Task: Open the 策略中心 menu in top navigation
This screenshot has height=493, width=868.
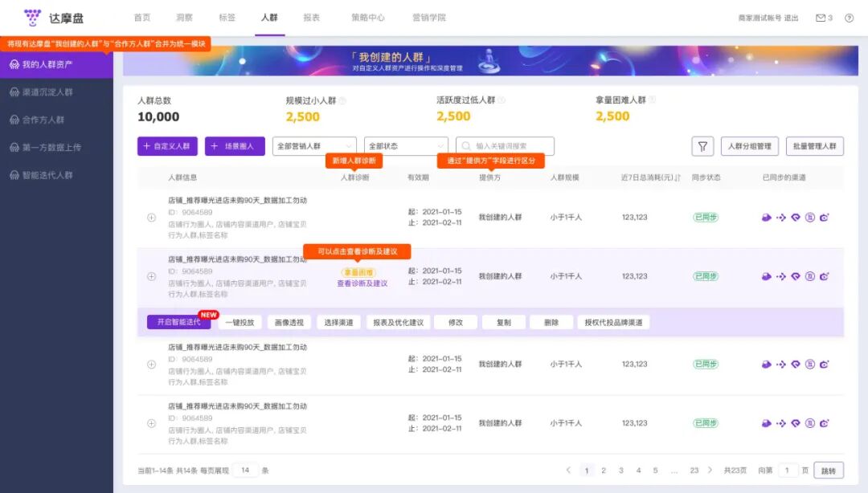Action: [366, 17]
